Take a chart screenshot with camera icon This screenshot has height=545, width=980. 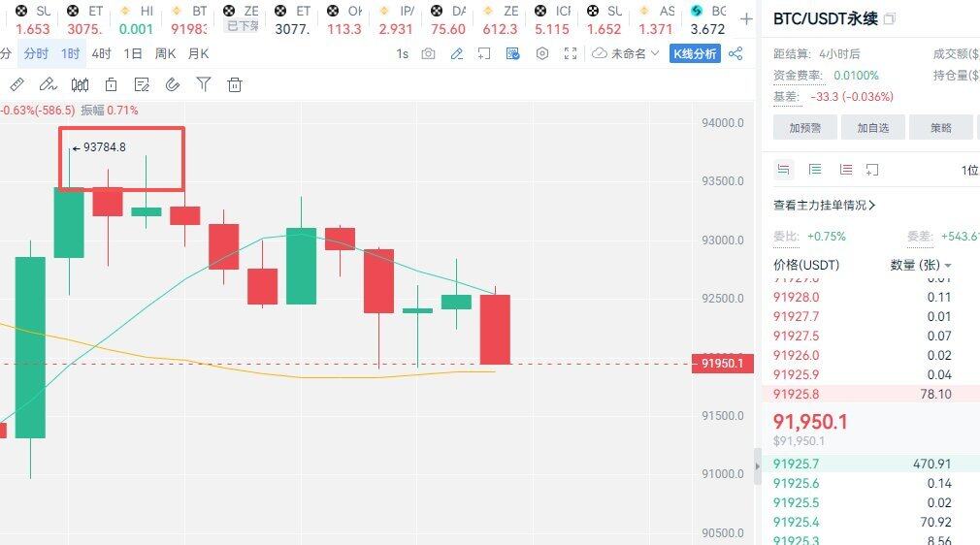tap(428, 54)
